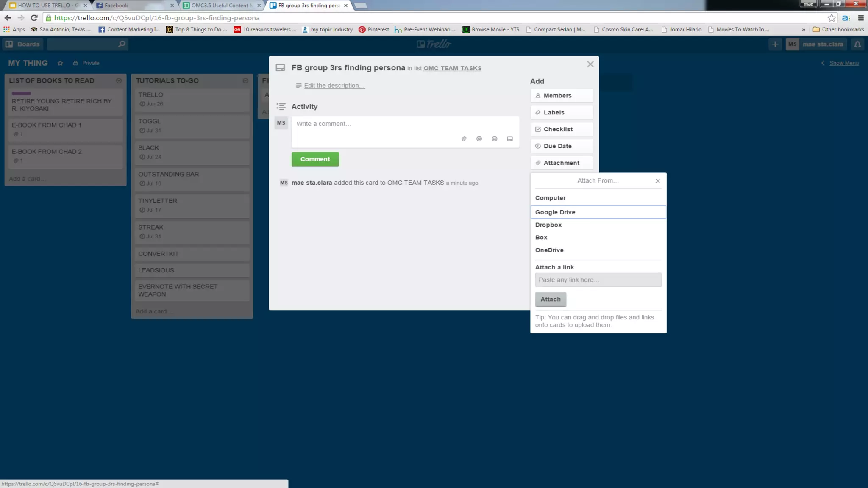Click the emoji smiley icon in comment box
This screenshot has height=488, width=868.
point(494,139)
